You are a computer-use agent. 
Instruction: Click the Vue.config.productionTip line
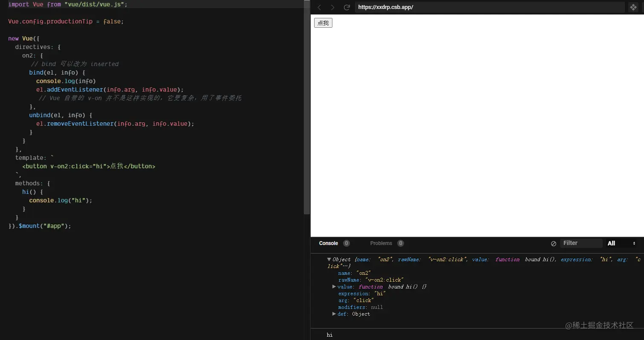pyautogui.click(x=66, y=21)
